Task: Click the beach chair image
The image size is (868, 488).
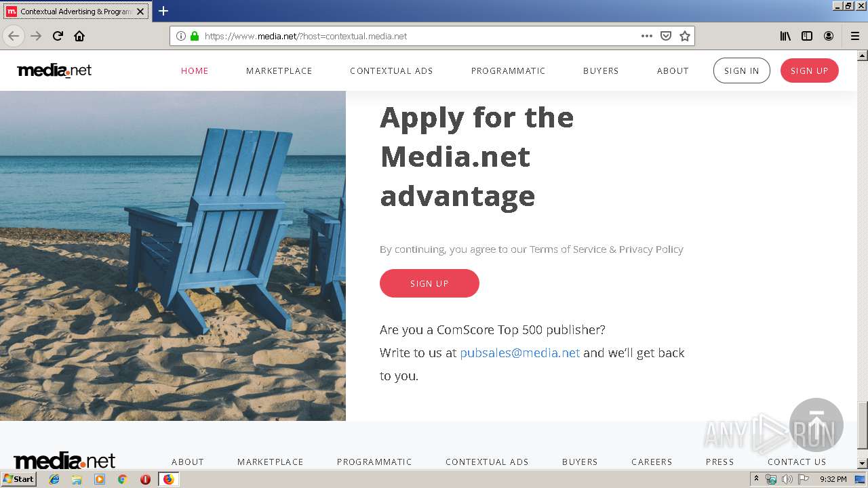Action: [x=173, y=256]
